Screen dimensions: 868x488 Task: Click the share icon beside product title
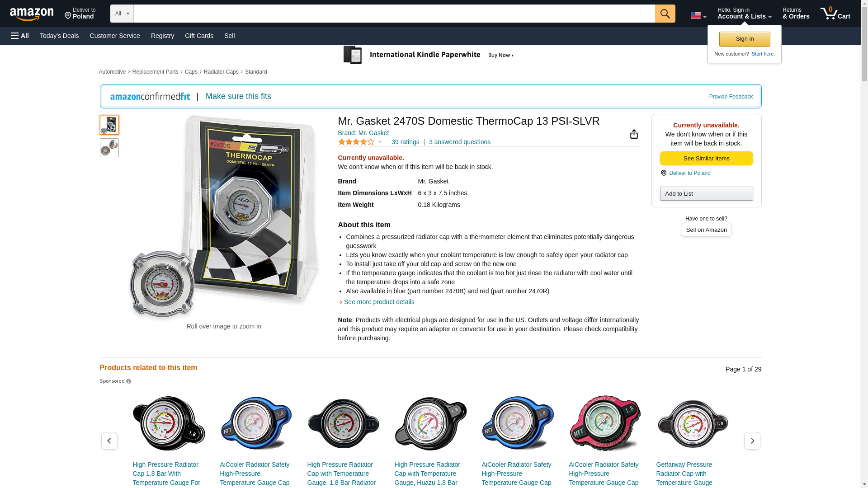[634, 134]
